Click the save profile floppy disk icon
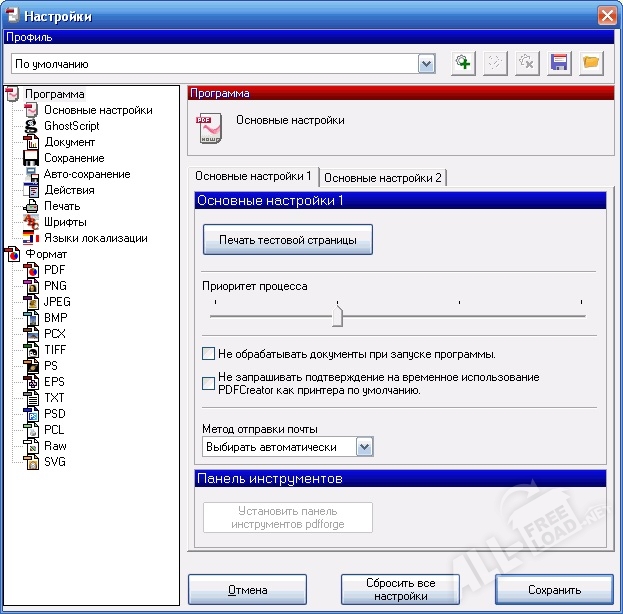 coord(559,63)
